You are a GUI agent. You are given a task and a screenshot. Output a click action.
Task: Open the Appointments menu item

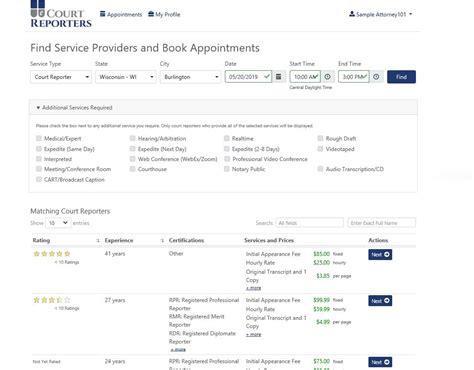point(121,14)
